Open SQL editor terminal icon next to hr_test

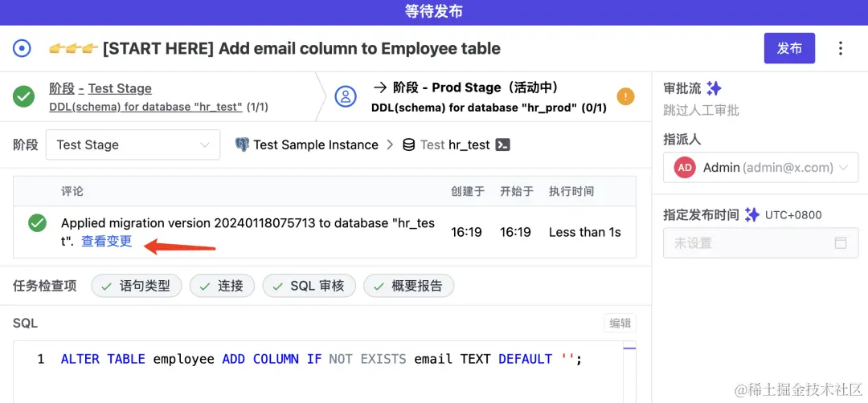tap(502, 145)
